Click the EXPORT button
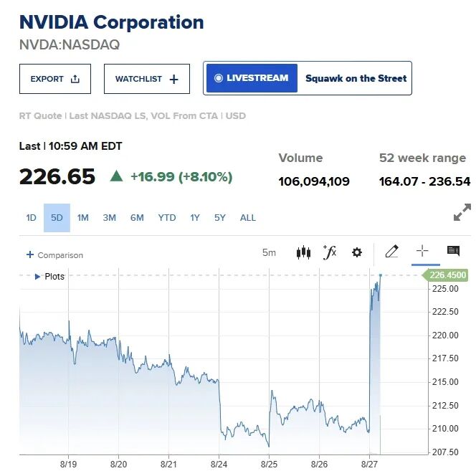Screen dimensions: 476x476 (x=55, y=79)
